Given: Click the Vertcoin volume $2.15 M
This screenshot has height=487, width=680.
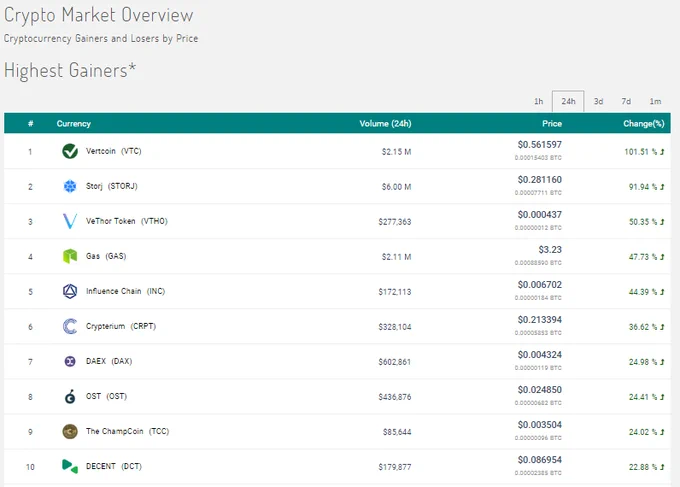Looking at the screenshot, I should pos(396,152).
